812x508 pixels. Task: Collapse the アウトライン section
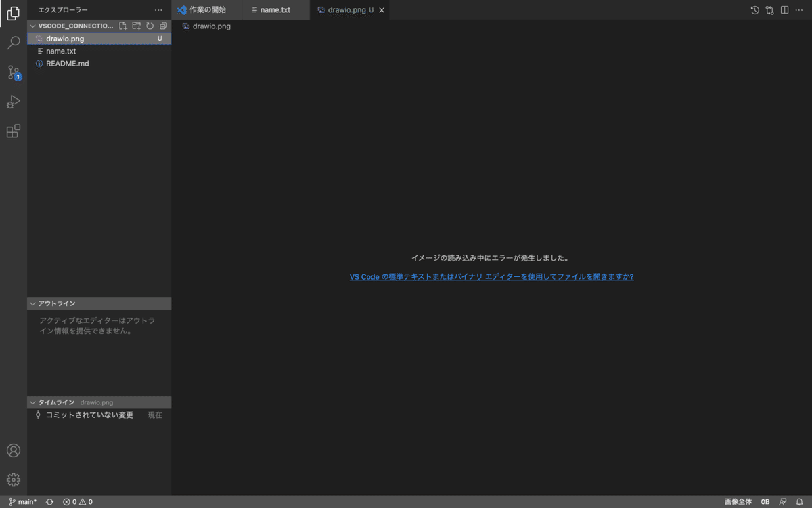coord(99,303)
